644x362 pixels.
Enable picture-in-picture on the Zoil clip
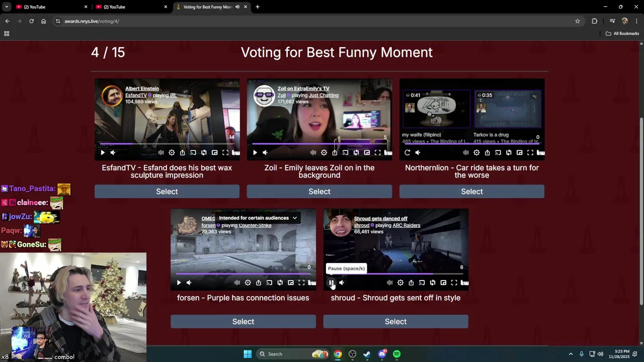tap(367, 152)
